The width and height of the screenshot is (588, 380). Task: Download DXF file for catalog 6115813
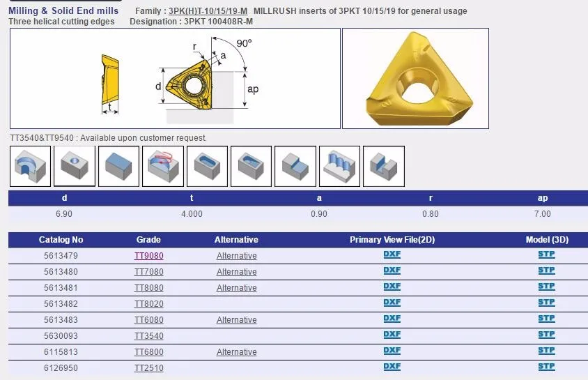392,351
